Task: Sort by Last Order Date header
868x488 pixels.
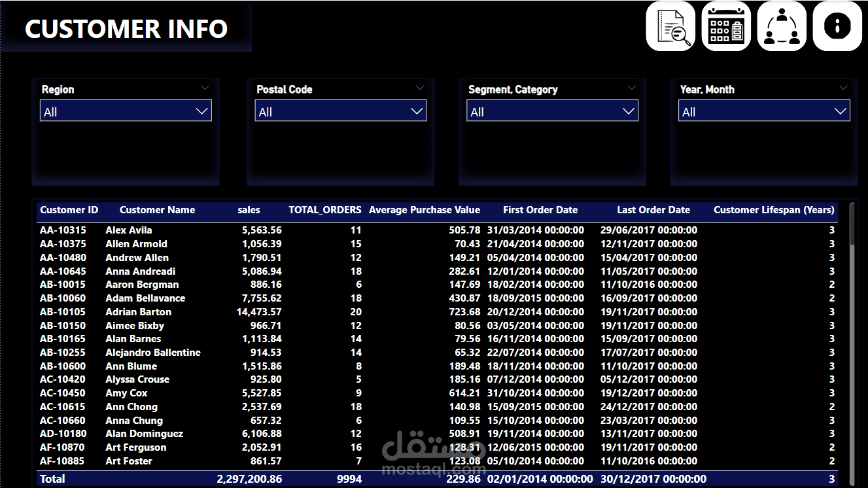Action: tap(653, 210)
